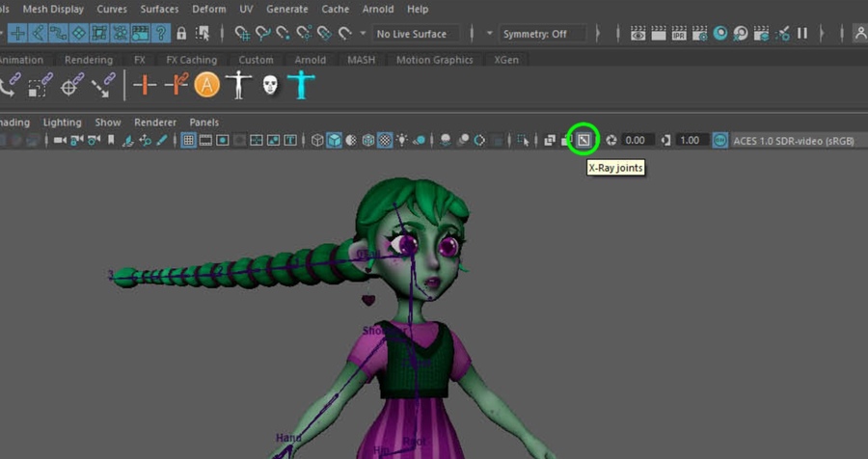Select the cyan T-pose figure shelf icon
The image size is (868, 459).
pos(302,86)
